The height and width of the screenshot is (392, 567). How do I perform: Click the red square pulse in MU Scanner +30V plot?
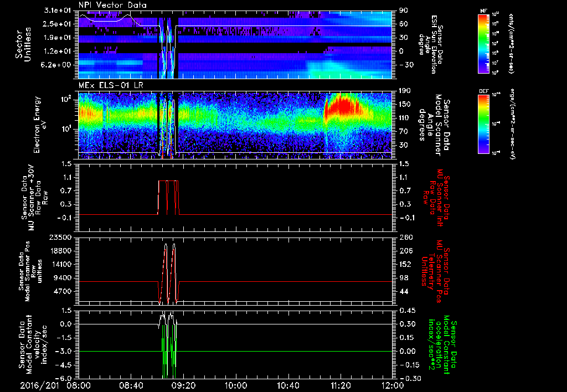coord(168,198)
